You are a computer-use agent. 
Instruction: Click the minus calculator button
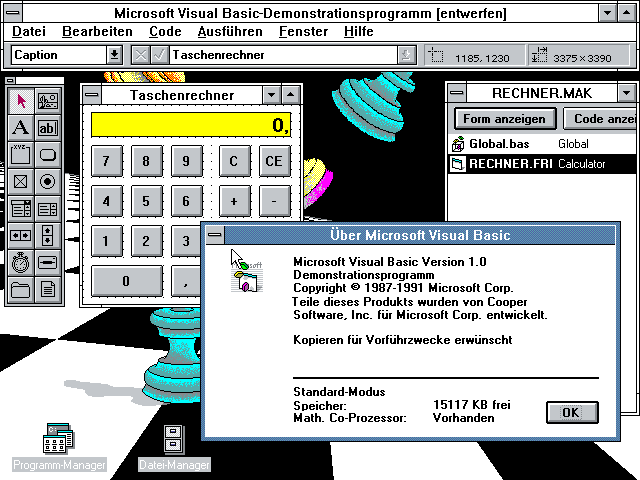275,201
